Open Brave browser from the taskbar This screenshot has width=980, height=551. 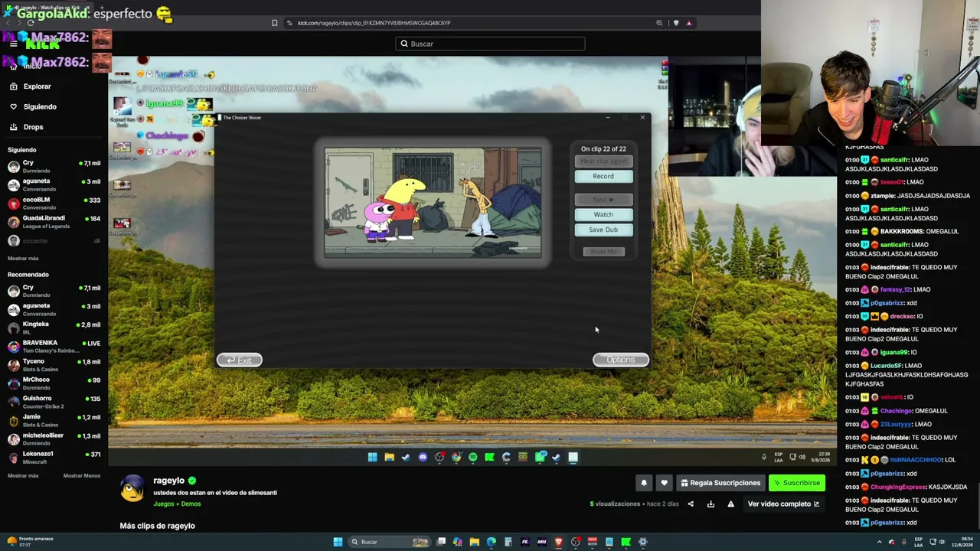point(559,542)
